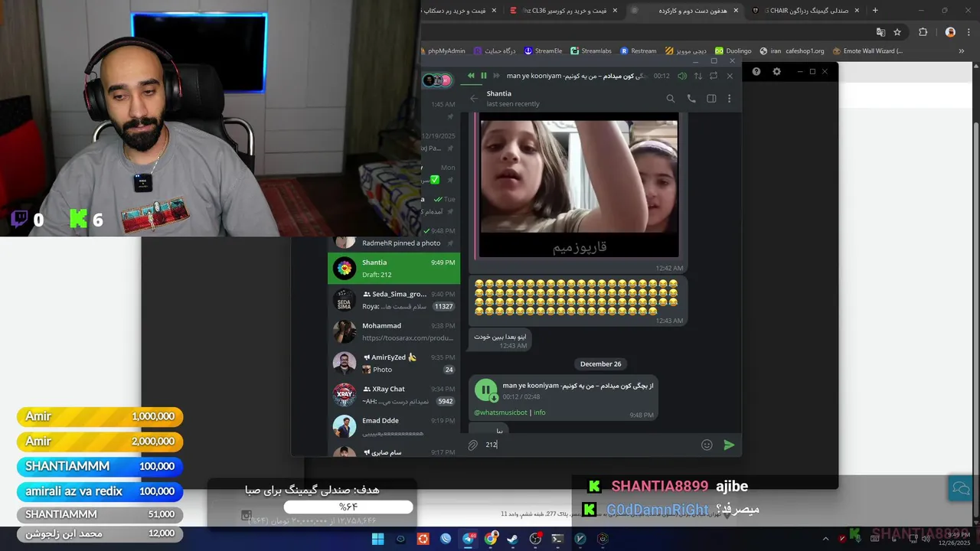Close the CL36 Corsair RAM tab
Image resolution: width=980 pixels, height=551 pixels.
[614, 11]
